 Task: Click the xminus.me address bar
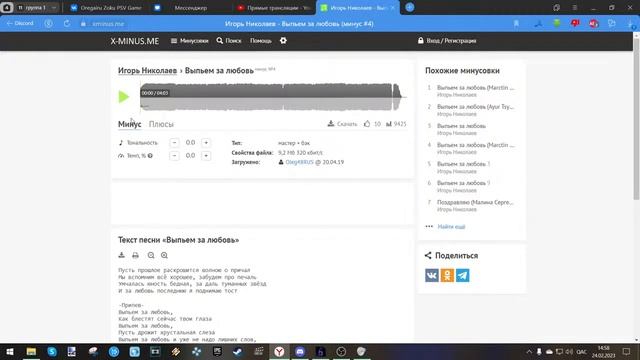tap(108, 24)
